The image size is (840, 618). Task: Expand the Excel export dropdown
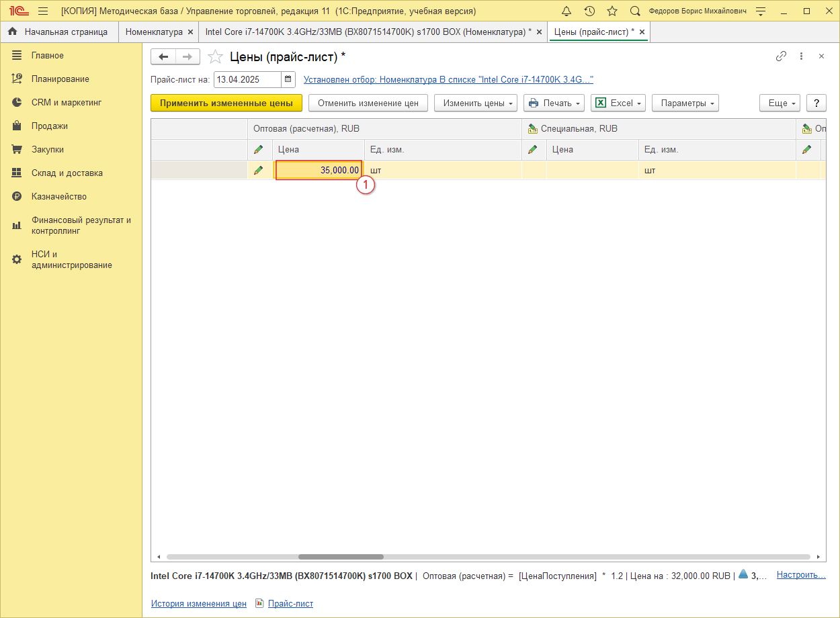pos(617,103)
